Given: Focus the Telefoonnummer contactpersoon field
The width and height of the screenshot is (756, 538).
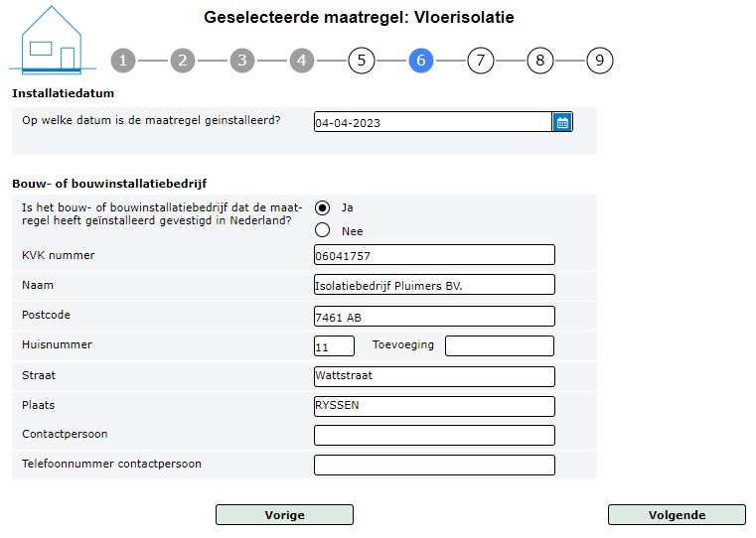Looking at the screenshot, I should 434,466.
